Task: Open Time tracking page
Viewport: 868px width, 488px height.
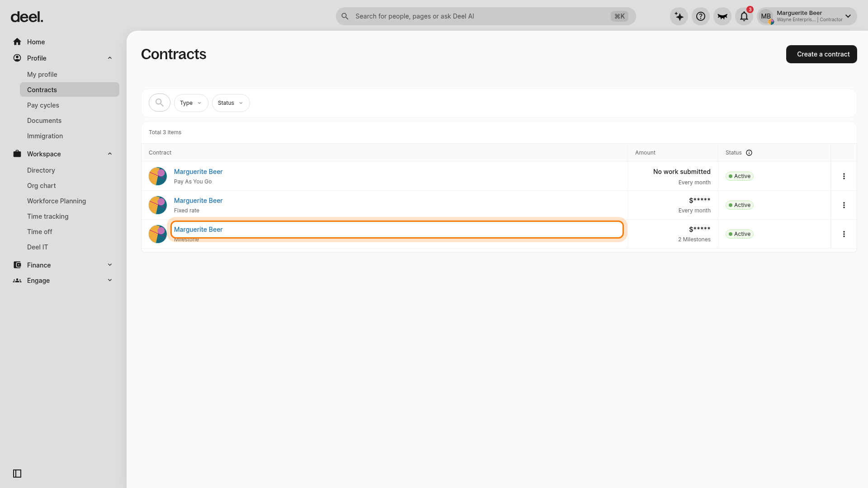Action: (48, 216)
